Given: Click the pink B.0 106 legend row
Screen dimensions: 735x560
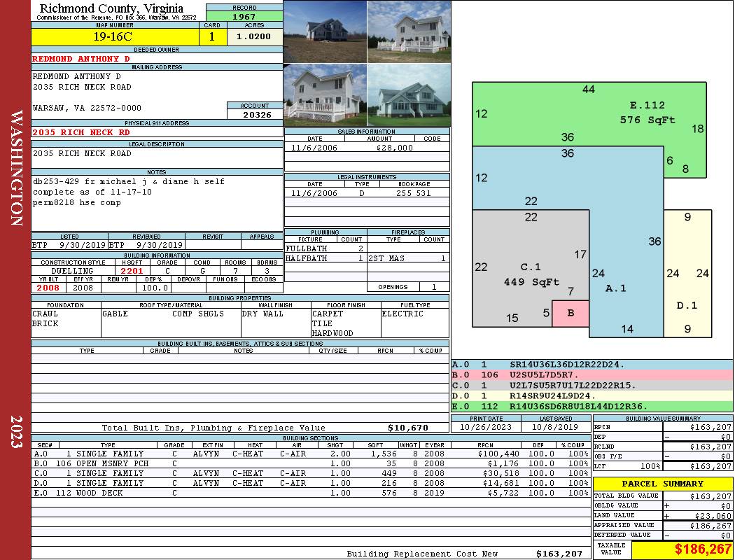Looking at the screenshot, I should pyautogui.click(x=592, y=375).
